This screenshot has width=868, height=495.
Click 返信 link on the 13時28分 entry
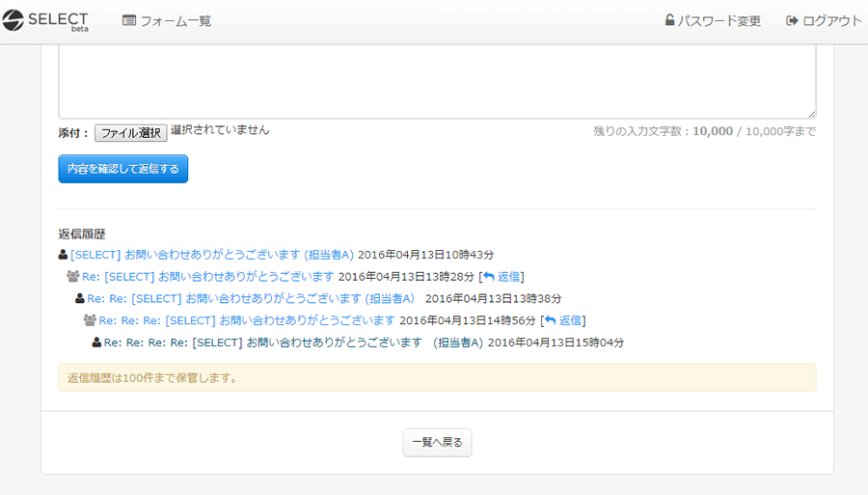click(x=503, y=277)
